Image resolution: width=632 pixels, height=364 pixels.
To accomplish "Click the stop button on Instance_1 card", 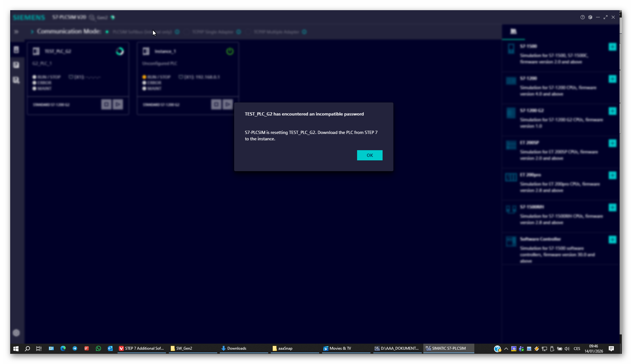I will click(x=216, y=104).
